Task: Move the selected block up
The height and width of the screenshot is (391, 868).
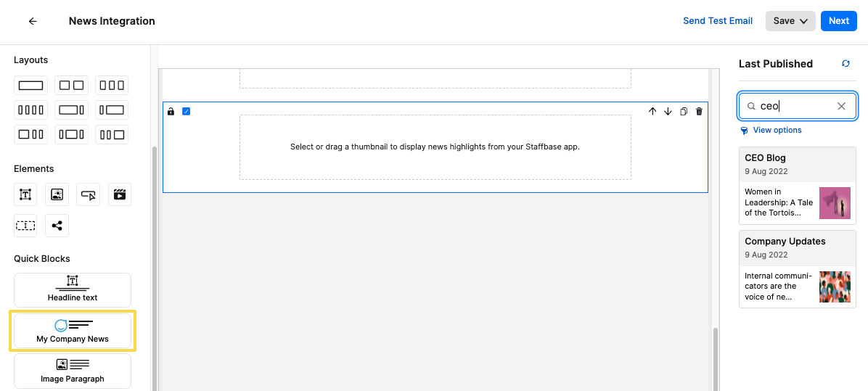Action: click(x=652, y=111)
